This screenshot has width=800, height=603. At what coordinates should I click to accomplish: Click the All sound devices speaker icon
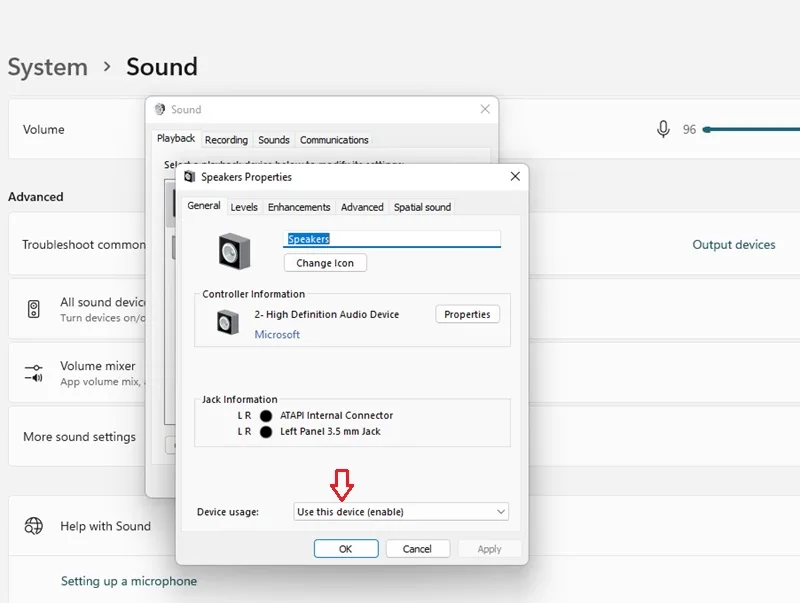tap(34, 309)
